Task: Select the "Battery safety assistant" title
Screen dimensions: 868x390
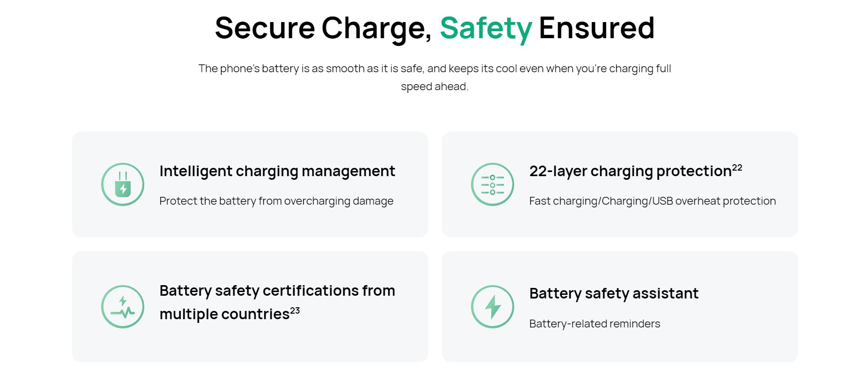Action: [613, 293]
